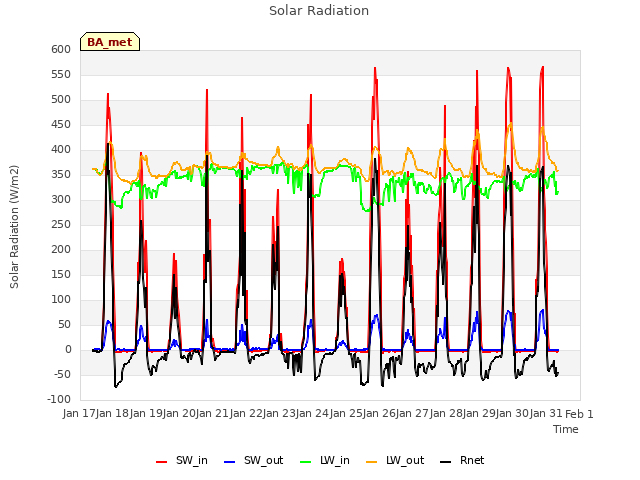
Task: Click the 450 y-axis tick label
Action: coord(61,124)
